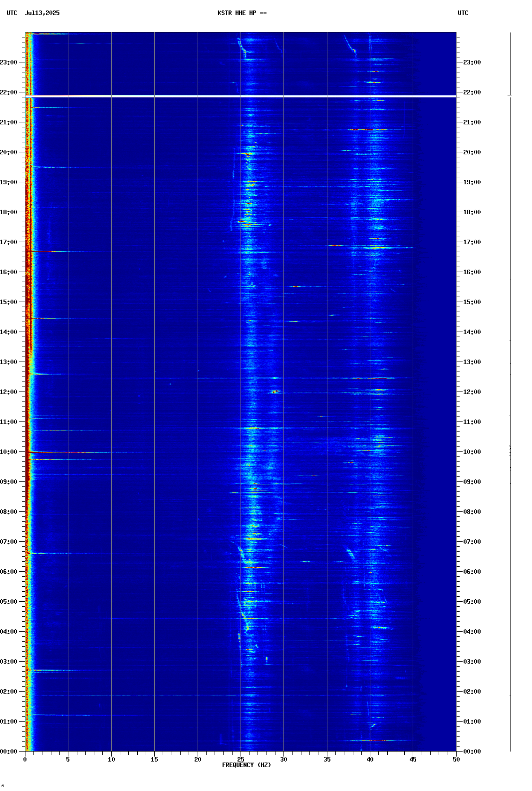Click the right-axis "01:00" time label
The image size is (532, 791).
472,722
